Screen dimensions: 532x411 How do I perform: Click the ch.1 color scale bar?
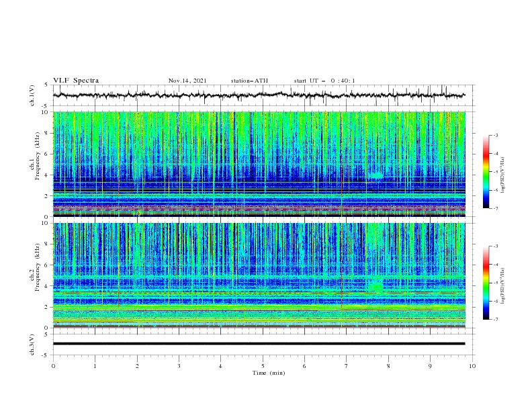point(486,172)
